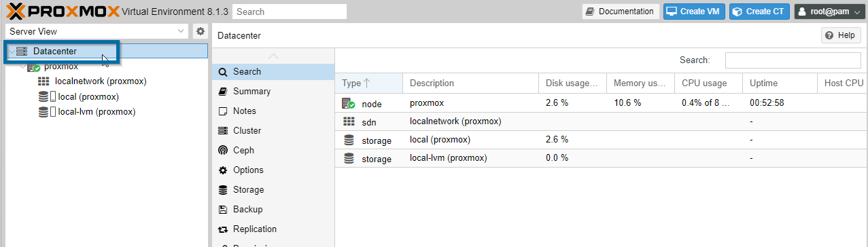Select the sdn localnetwork table row

[x=602, y=121]
